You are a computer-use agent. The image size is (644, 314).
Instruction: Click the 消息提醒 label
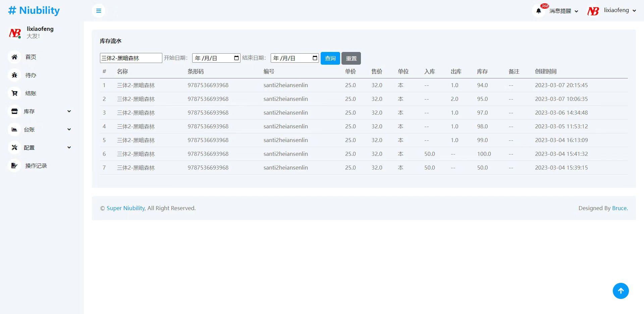click(560, 11)
